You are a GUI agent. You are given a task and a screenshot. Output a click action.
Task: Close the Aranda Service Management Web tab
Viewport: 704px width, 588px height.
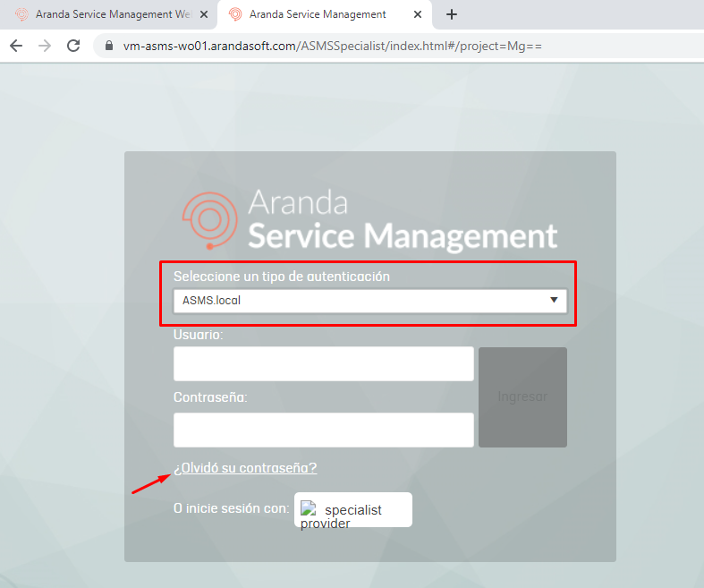[204, 14]
